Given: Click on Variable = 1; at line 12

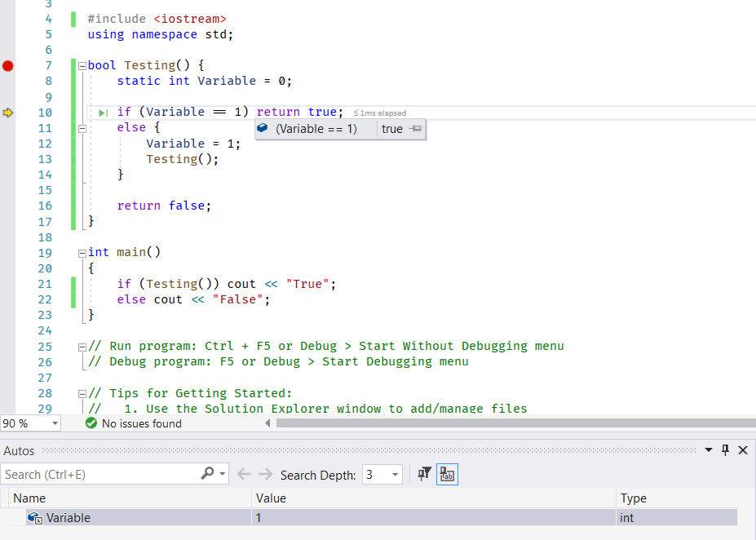Looking at the screenshot, I should 192,144.
